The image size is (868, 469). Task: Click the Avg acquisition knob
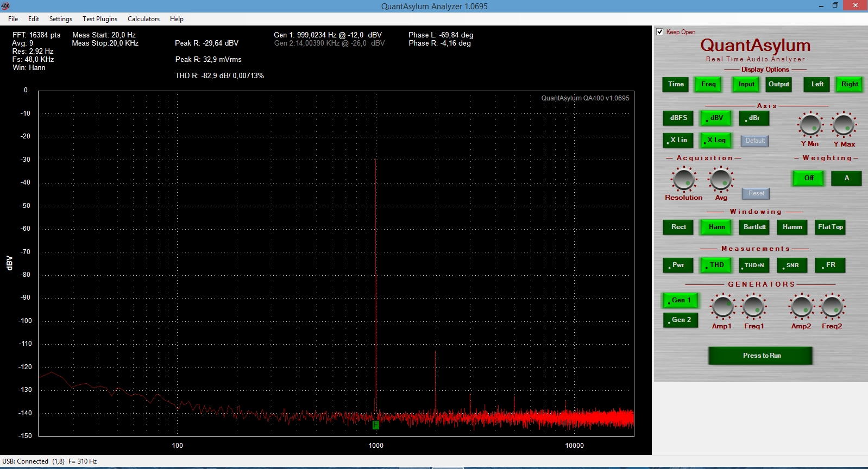(x=721, y=180)
